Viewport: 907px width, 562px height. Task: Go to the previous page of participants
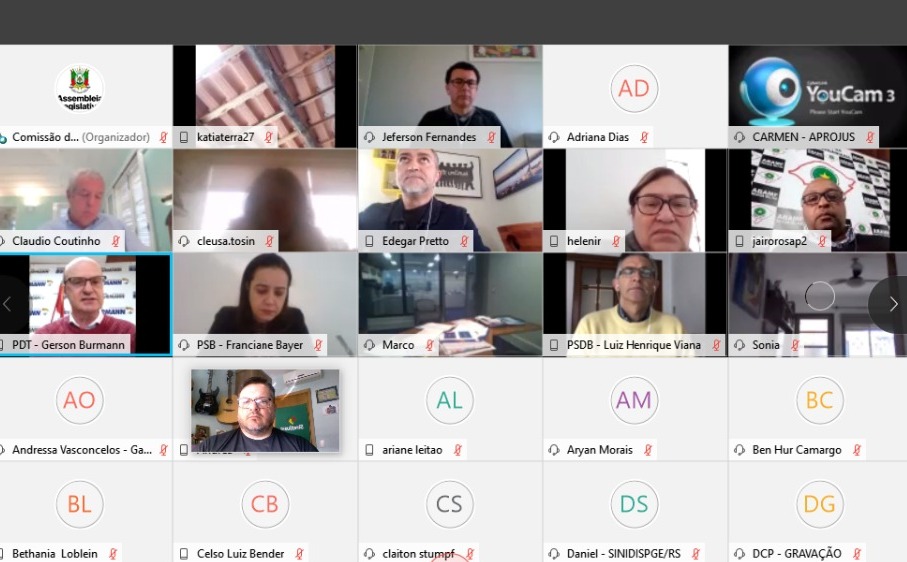coord(8,304)
